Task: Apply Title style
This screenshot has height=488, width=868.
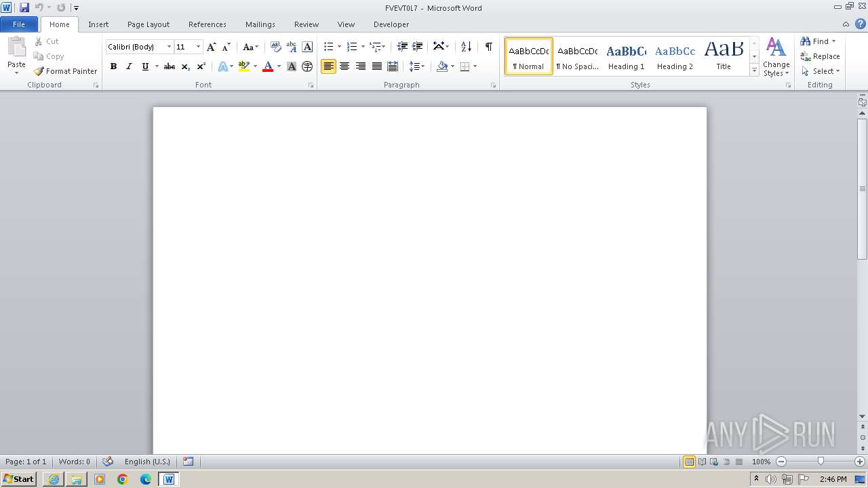Action: coord(724,56)
